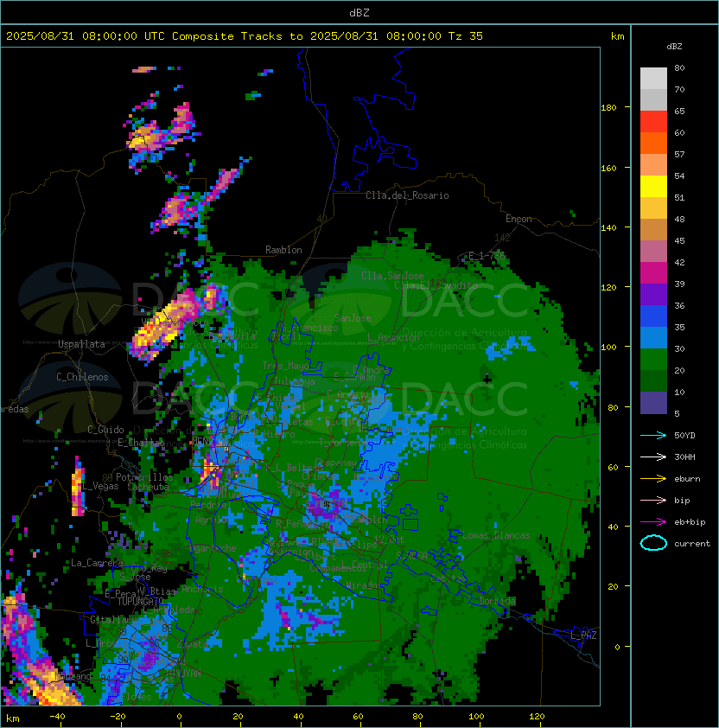Click the 'km' label in the header bar
Image resolution: width=719 pixels, height=728 pixels.
point(617,36)
